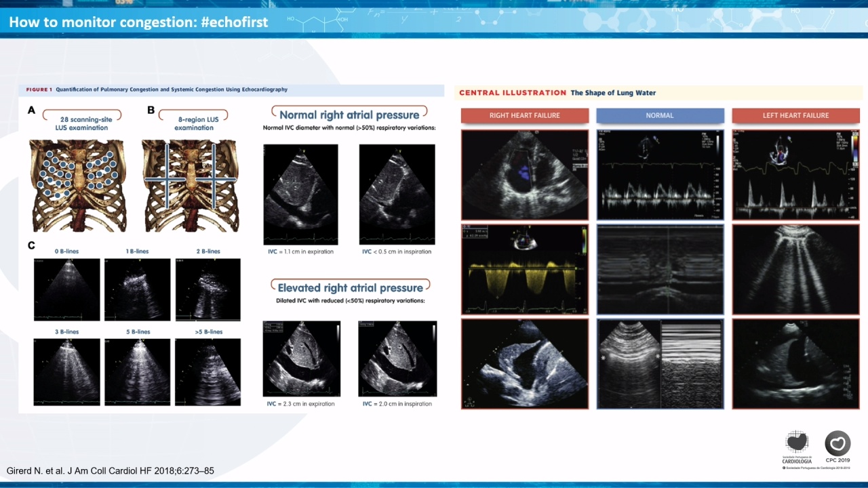868x488 pixels.
Task: Click the 'NORMAL' column header
Action: pyautogui.click(x=660, y=116)
